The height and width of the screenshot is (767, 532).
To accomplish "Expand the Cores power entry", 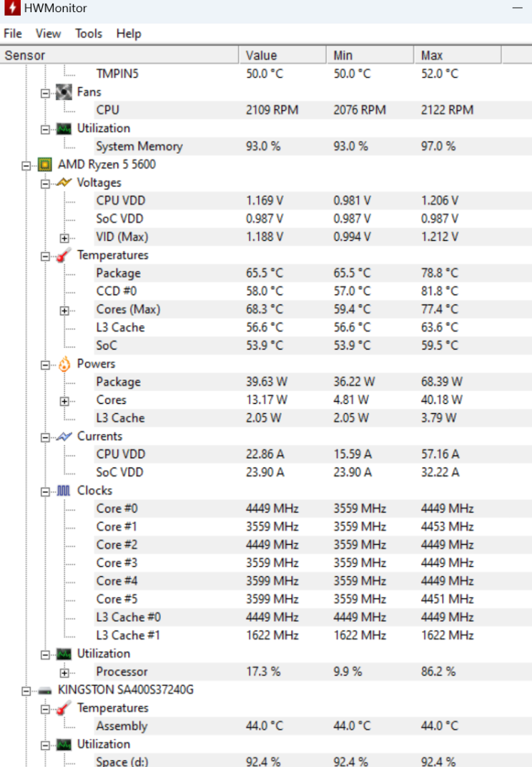I will pos(64,401).
